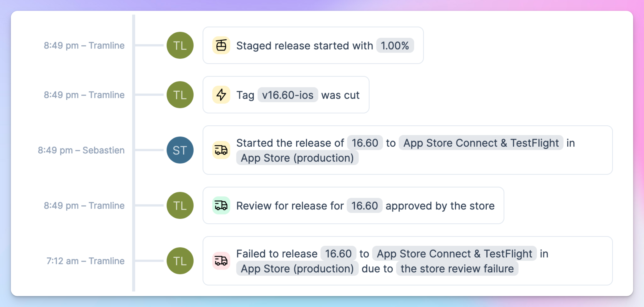Click the 'Tag v16.60-ios was cut' event card
Viewport: 644px width, 307px height.
coord(286,95)
